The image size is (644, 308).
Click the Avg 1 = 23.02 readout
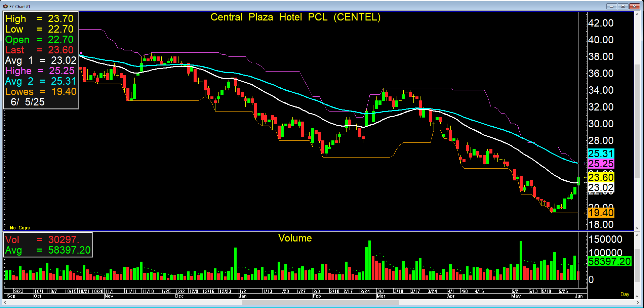(x=41, y=60)
